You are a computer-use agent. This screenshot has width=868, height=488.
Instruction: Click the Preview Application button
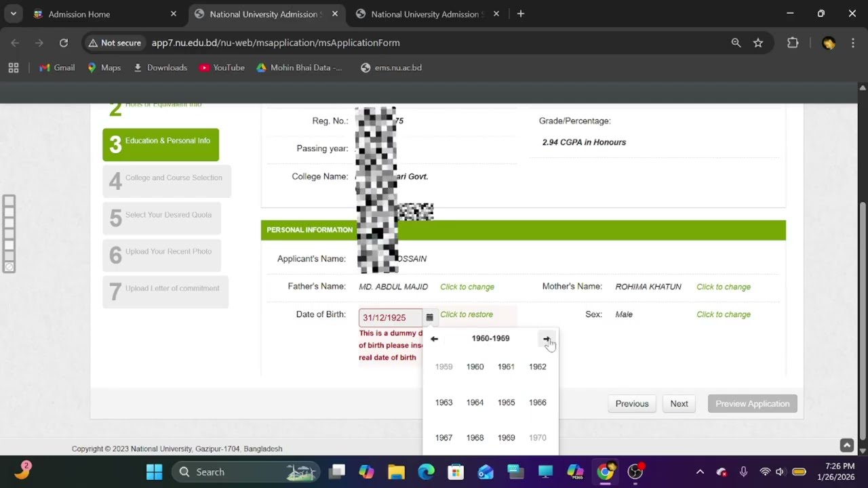point(753,403)
